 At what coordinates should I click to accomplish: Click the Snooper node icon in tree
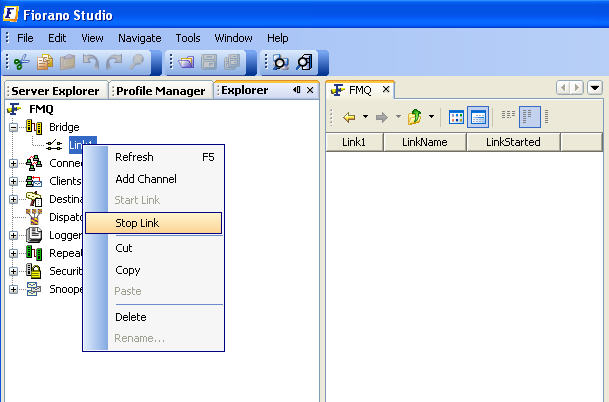coord(34,289)
